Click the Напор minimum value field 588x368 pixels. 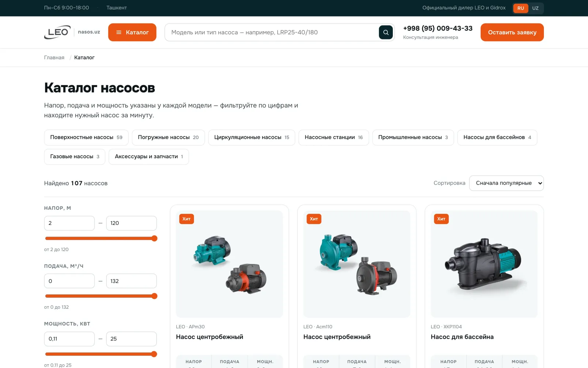click(x=69, y=223)
